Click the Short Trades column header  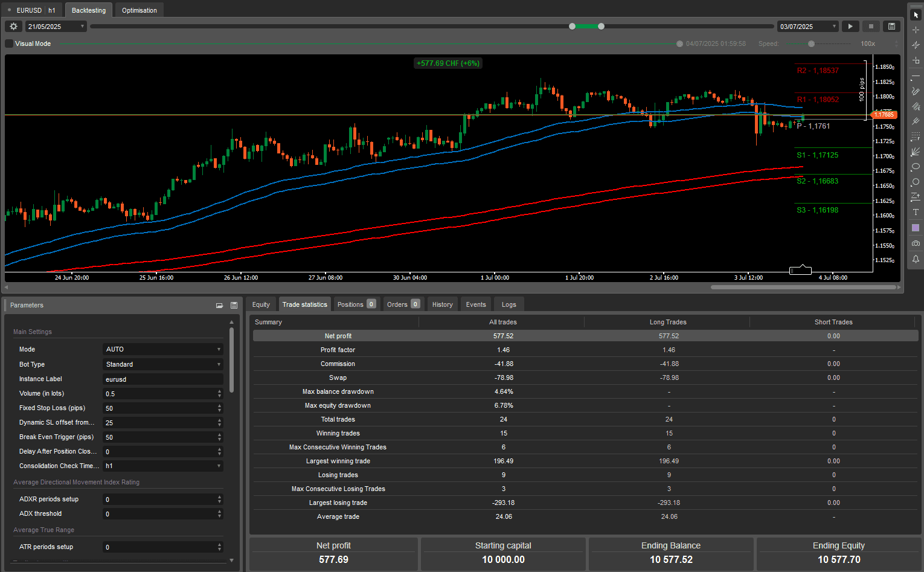(833, 322)
